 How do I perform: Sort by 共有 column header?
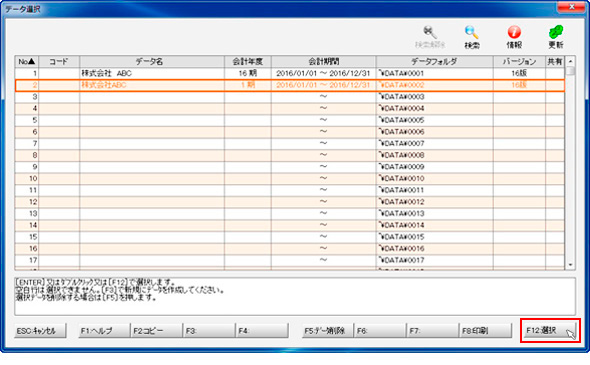[555, 62]
